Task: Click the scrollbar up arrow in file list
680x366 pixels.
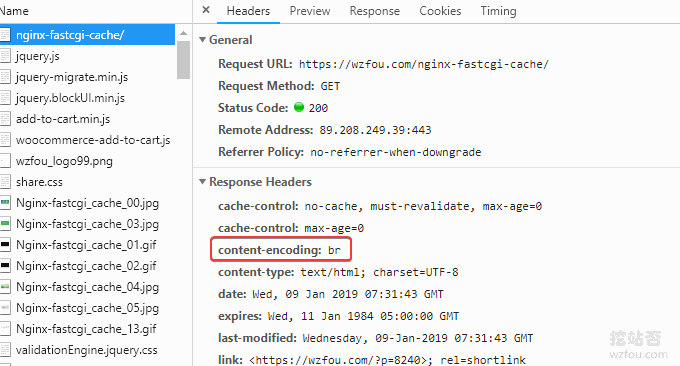Action: point(183,33)
